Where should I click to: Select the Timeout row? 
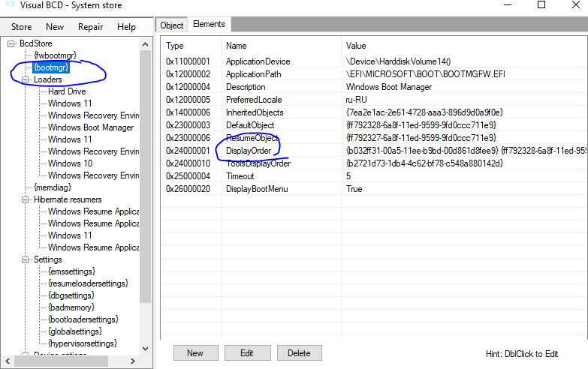374,176
